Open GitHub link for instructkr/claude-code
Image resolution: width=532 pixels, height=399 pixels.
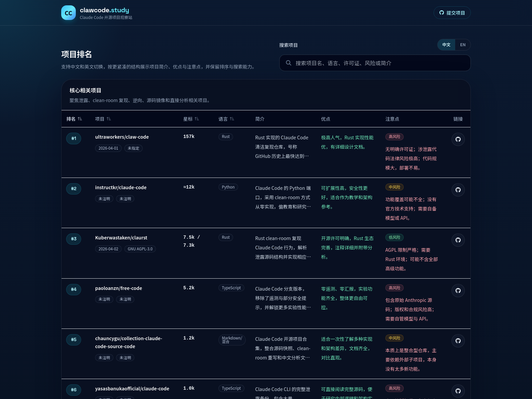coord(458,190)
